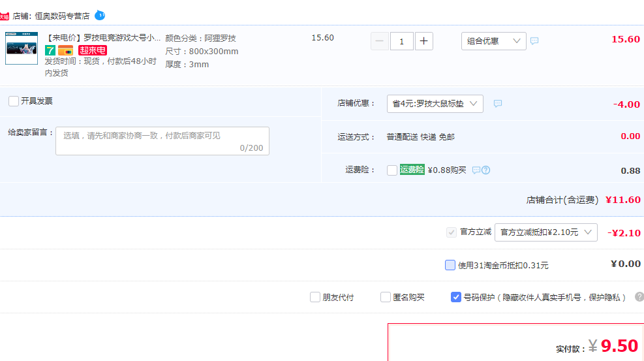This screenshot has height=361, width=644.
Task: Enable the 运费险 shipping insurance checkbox
Action: pyautogui.click(x=392, y=170)
